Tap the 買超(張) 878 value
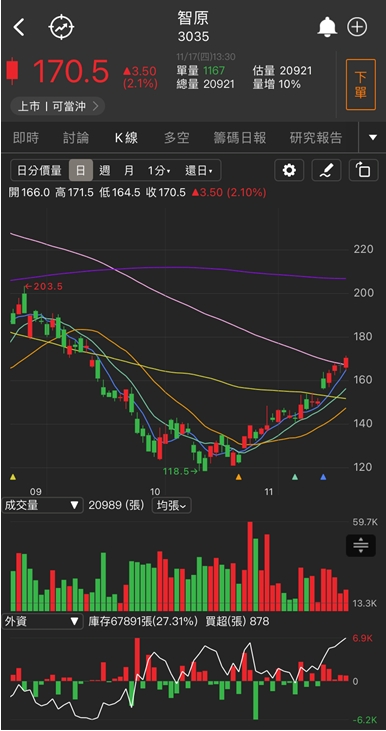The width and height of the screenshot is (386, 731). (x=237, y=621)
